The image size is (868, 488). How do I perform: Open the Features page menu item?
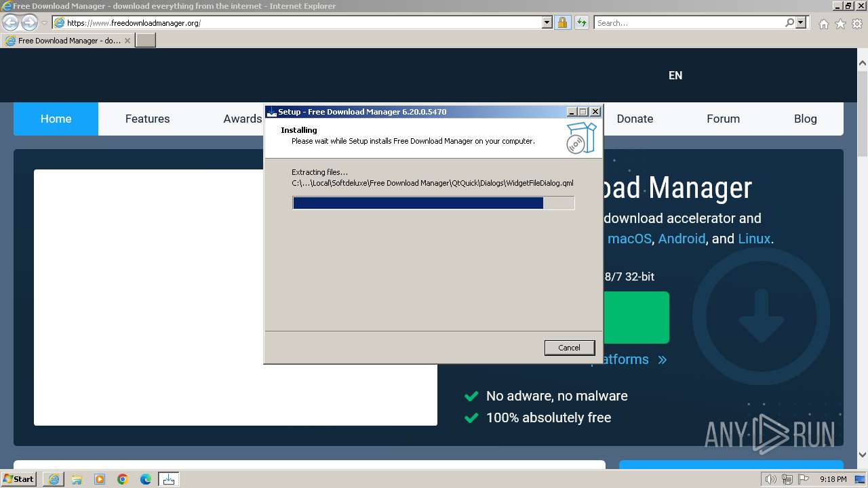[147, 119]
